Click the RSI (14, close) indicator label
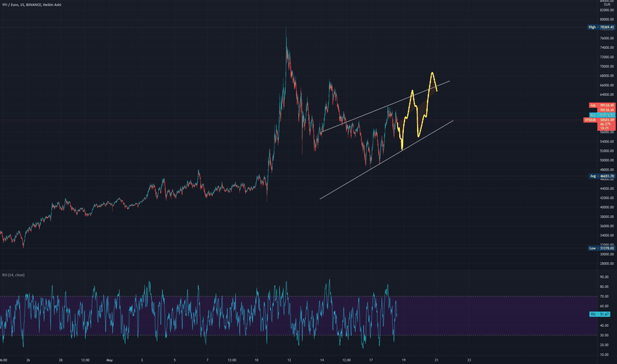This screenshot has height=364, width=617. (13, 275)
